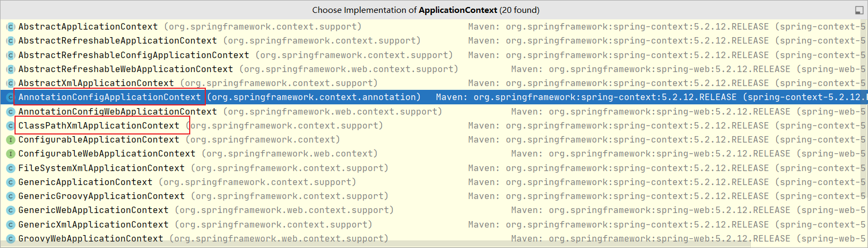This screenshot has width=868, height=248.
Task: Select AbstractRefreshableConfigApplicationContext implementation
Action: pyautogui.click(x=133, y=55)
